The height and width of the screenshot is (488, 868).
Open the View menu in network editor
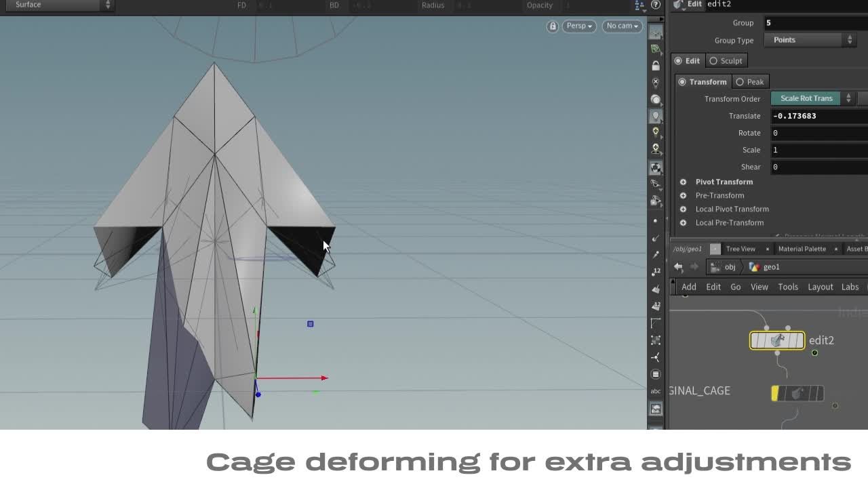[759, 287]
